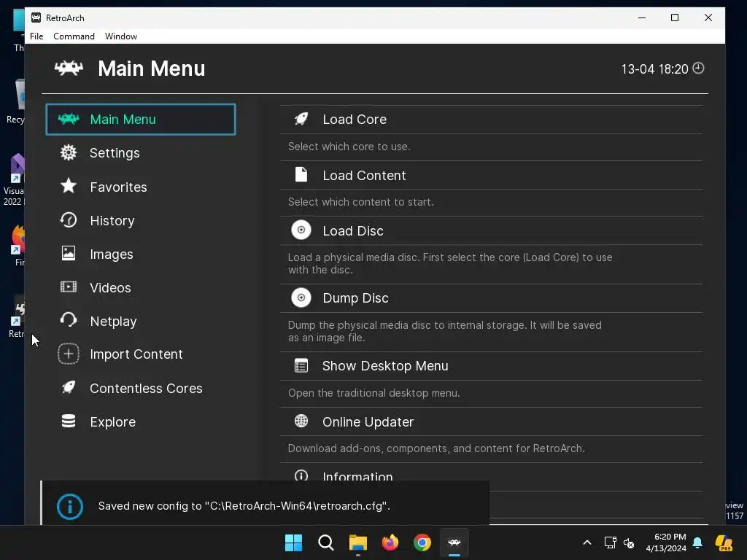
Task: Go to Favorites list
Action: pyautogui.click(x=141, y=187)
